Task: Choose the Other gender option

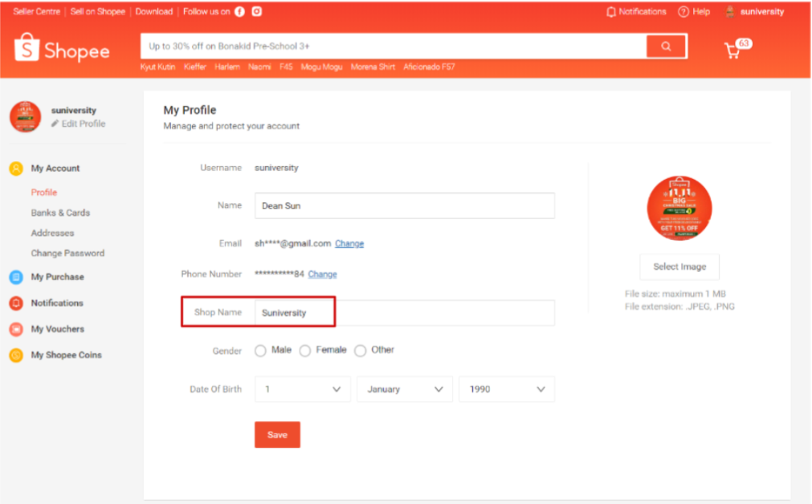Action: [361, 351]
